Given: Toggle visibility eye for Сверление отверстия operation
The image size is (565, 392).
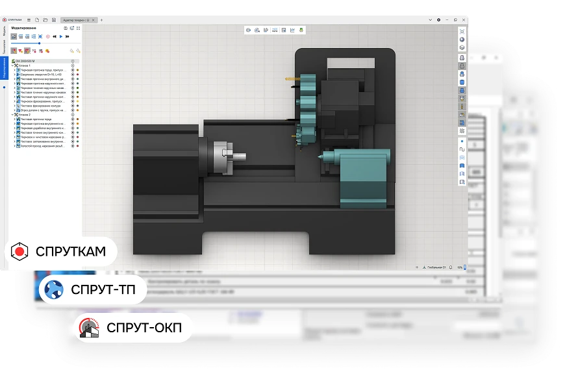Looking at the screenshot, I should [72, 75].
